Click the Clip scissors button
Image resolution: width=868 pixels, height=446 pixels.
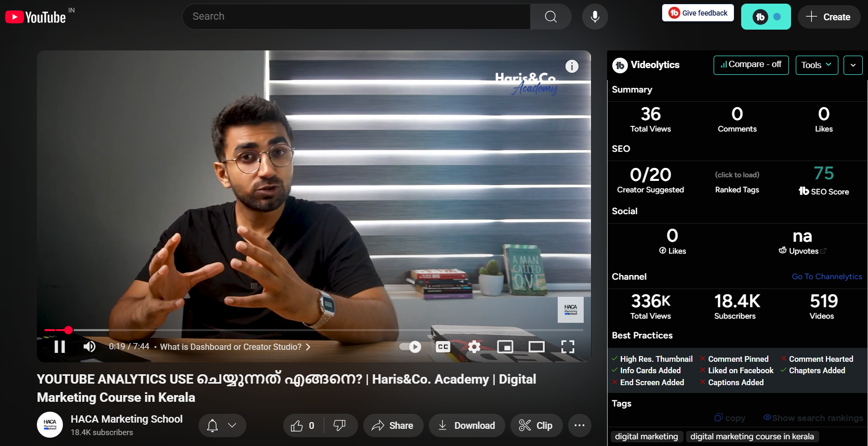tap(536, 426)
